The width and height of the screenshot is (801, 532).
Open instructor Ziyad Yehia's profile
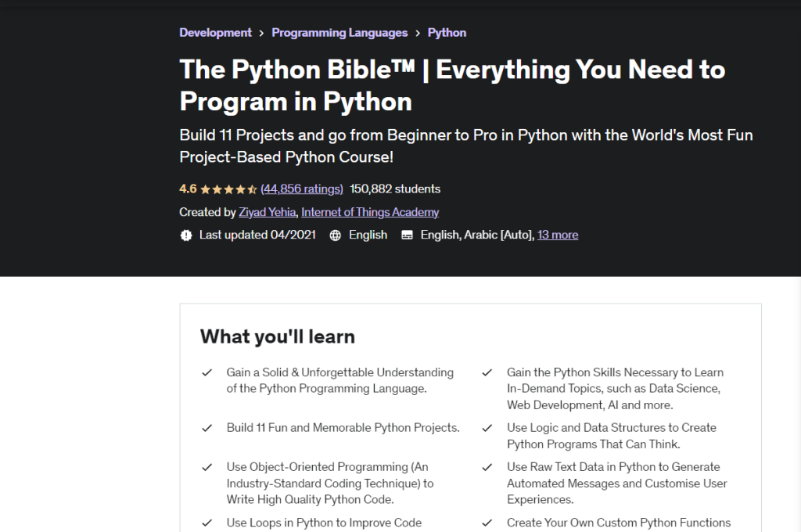(x=268, y=212)
